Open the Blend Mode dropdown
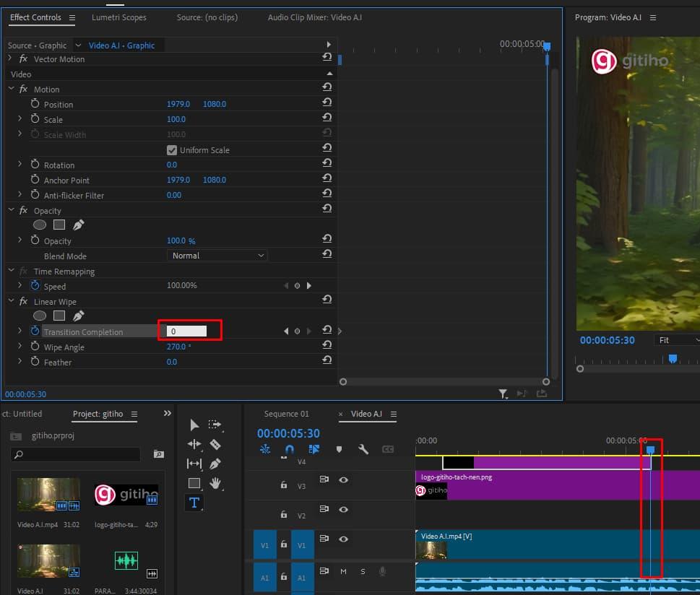Screen dimensions: 700x595 point(217,256)
